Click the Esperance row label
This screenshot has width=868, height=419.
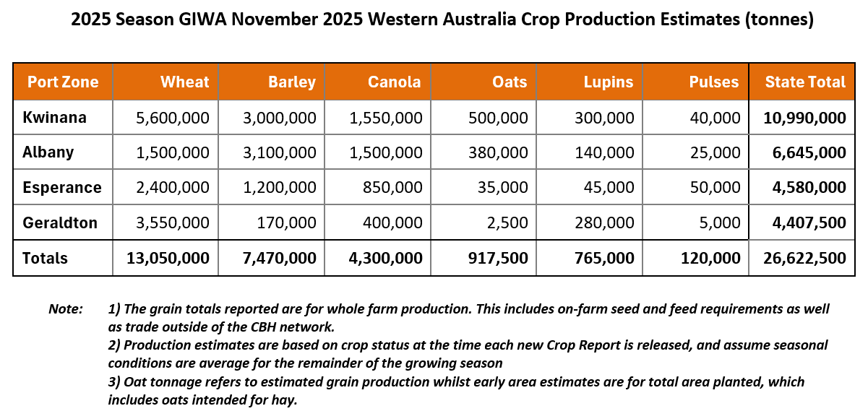(x=61, y=188)
